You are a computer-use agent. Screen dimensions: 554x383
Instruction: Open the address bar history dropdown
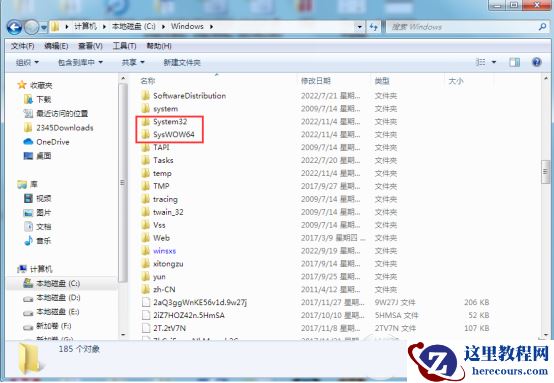(359, 27)
